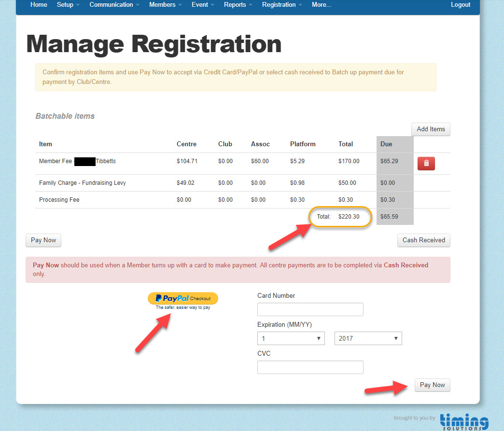Log out using the Logout link
Image resolution: width=504 pixels, height=431 pixels.
coord(460,5)
